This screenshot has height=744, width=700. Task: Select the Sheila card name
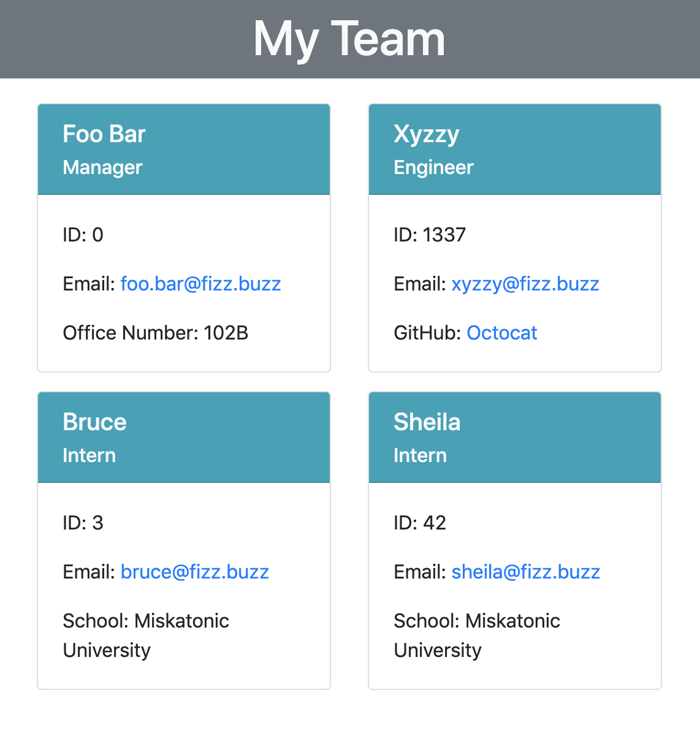click(427, 422)
